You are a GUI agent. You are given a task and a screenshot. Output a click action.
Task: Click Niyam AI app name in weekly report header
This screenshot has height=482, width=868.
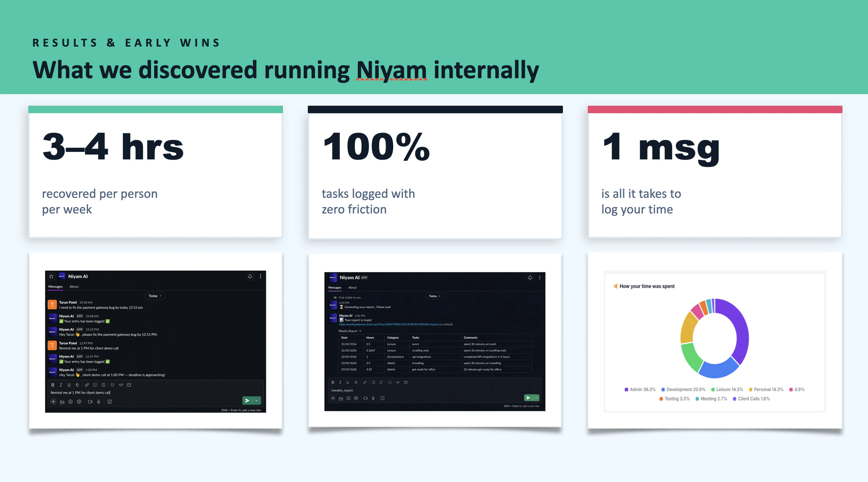tap(350, 277)
